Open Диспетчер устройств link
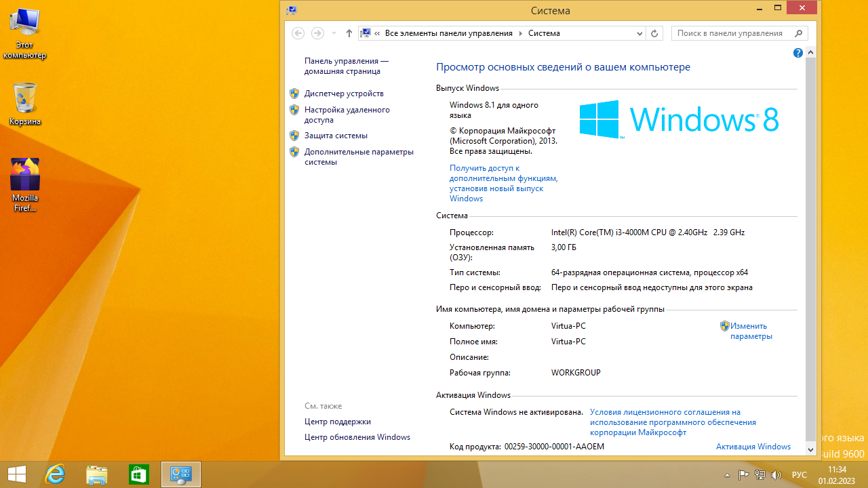The width and height of the screenshot is (868, 488). coord(344,94)
